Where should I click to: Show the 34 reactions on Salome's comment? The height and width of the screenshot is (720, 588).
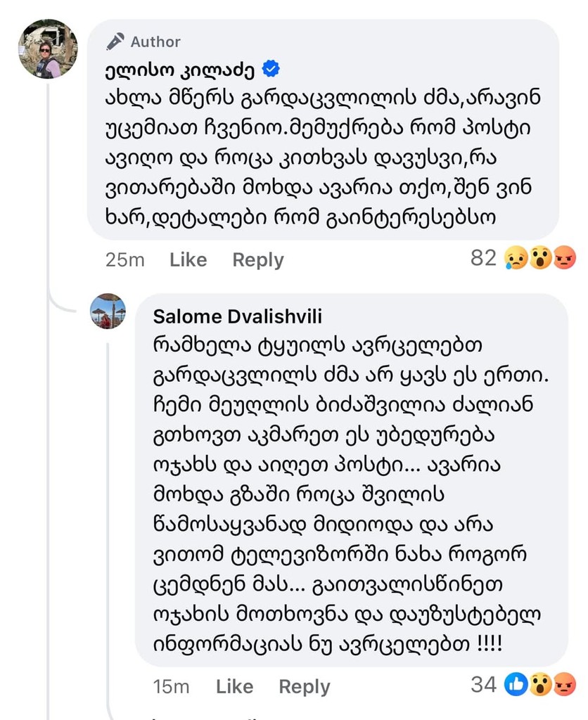[483, 684]
